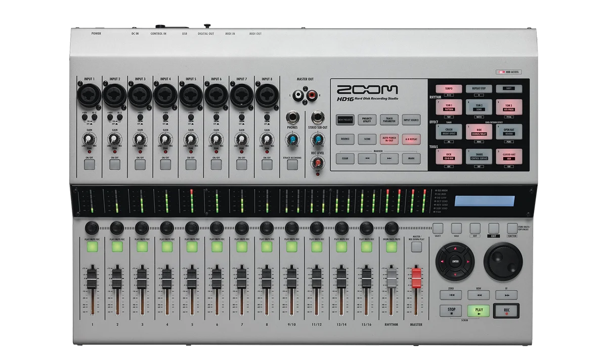Jump to next marker button
This screenshot has width=607, height=364.
pos(389,159)
